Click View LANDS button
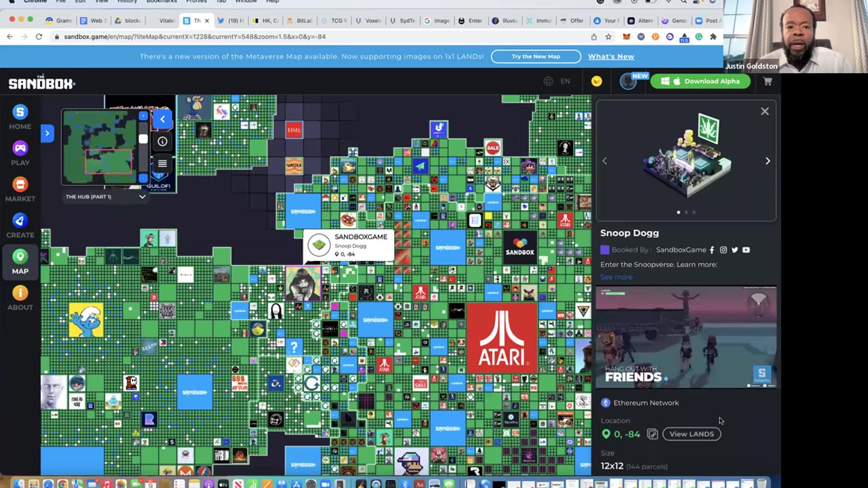This screenshot has width=868, height=488. click(692, 434)
